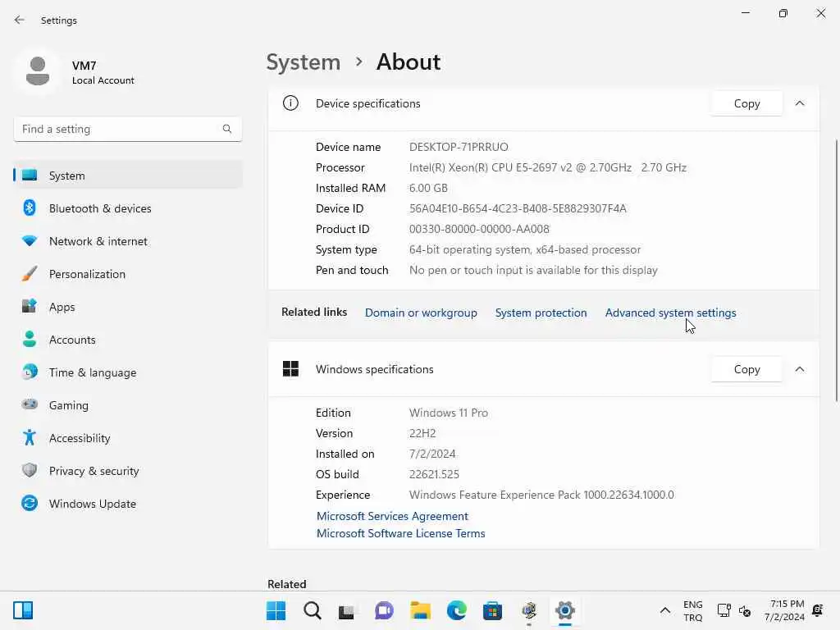
Task: Click the Settings gear icon on taskbar
Action: pyautogui.click(x=564, y=610)
